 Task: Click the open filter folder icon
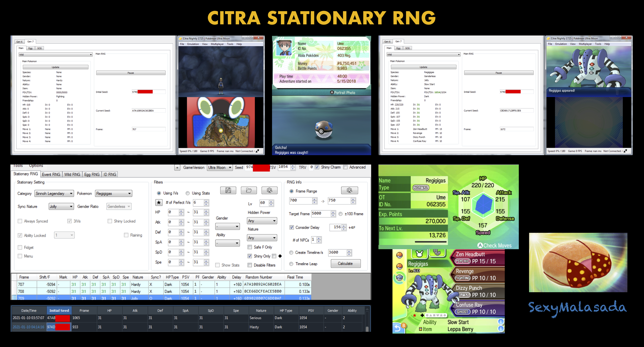[x=249, y=190]
